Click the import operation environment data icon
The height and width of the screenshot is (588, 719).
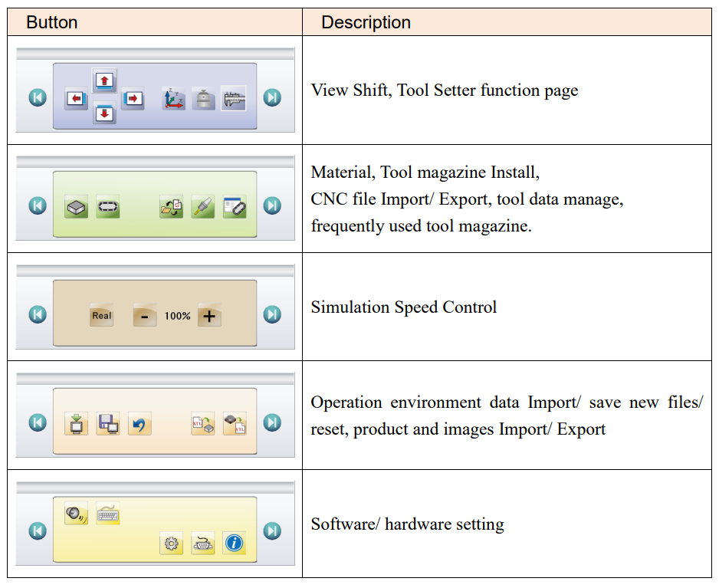(x=77, y=423)
